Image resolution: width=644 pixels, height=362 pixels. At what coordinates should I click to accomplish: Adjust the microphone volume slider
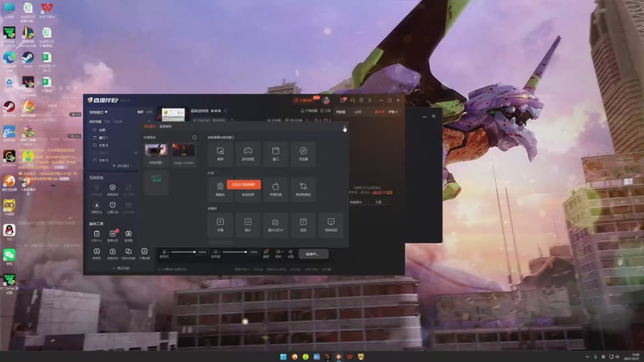184,252
